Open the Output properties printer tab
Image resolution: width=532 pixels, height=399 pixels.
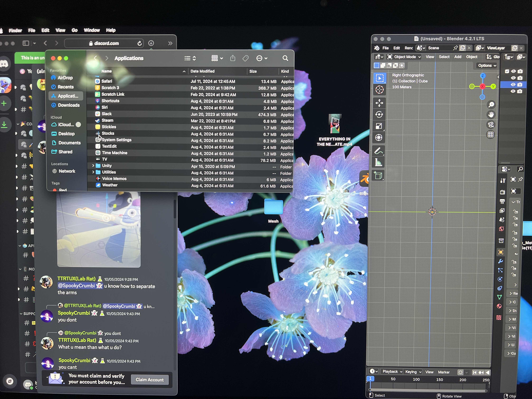(x=502, y=201)
